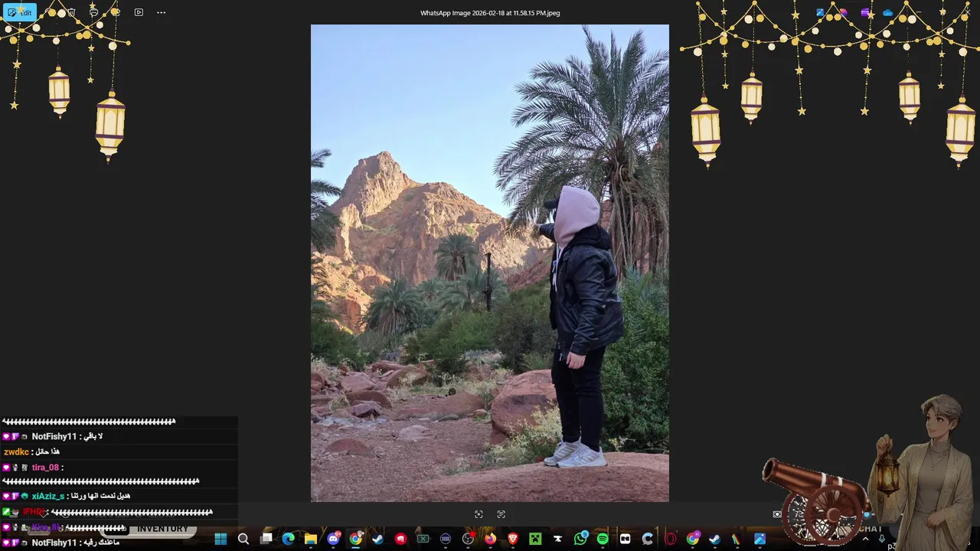
Task: Open Task View on the taskbar
Action: tap(266, 539)
